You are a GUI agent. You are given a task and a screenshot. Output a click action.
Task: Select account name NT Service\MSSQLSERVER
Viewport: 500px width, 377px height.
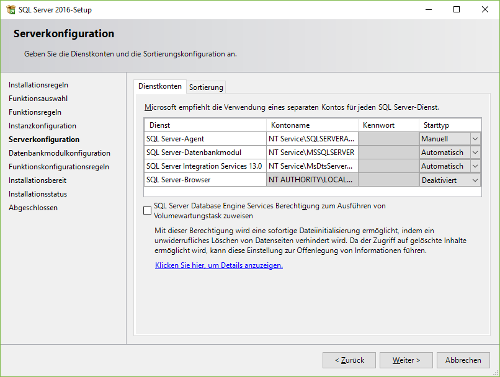pyautogui.click(x=312, y=152)
